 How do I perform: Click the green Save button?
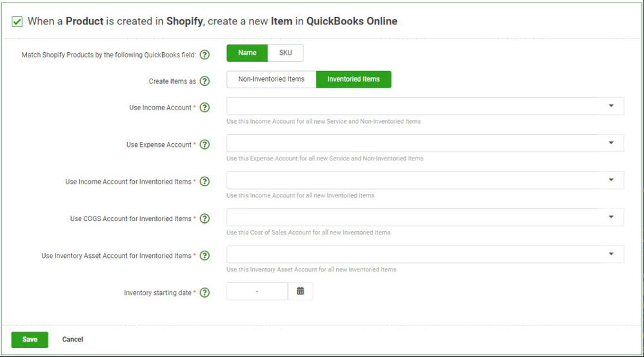pos(30,340)
